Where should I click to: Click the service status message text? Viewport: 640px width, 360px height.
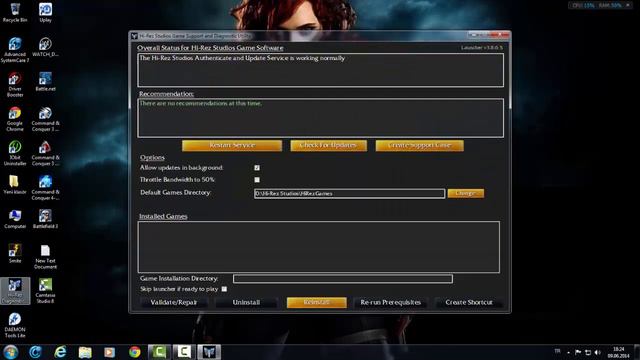(242, 58)
